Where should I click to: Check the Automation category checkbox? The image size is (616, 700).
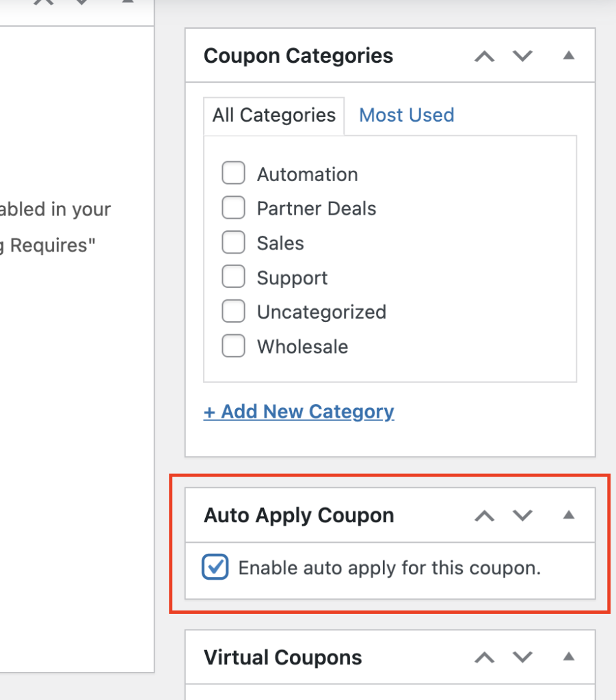coord(233,174)
